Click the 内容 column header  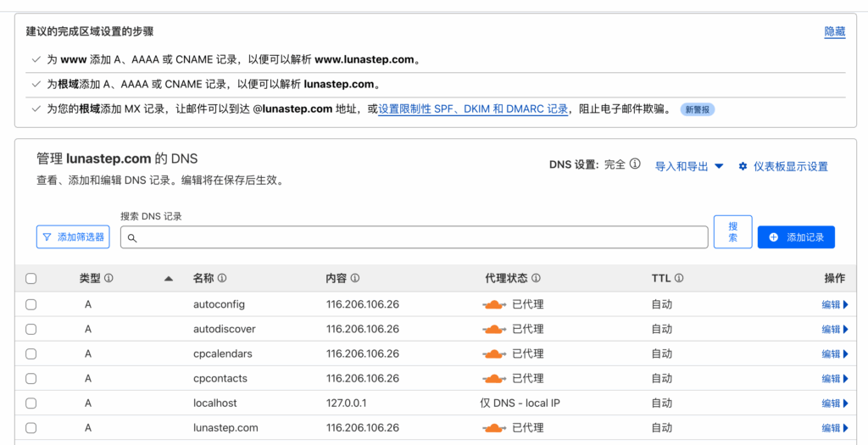click(x=337, y=278)
